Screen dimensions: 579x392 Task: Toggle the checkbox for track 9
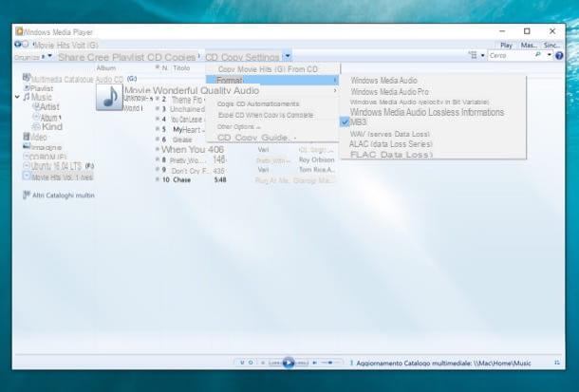[158, 169]
